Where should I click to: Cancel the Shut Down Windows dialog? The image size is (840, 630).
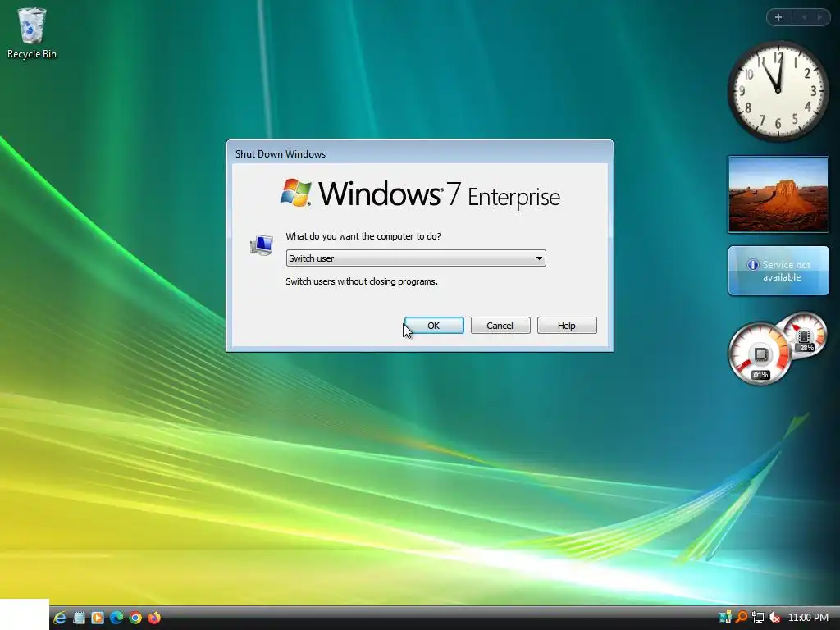500,325
